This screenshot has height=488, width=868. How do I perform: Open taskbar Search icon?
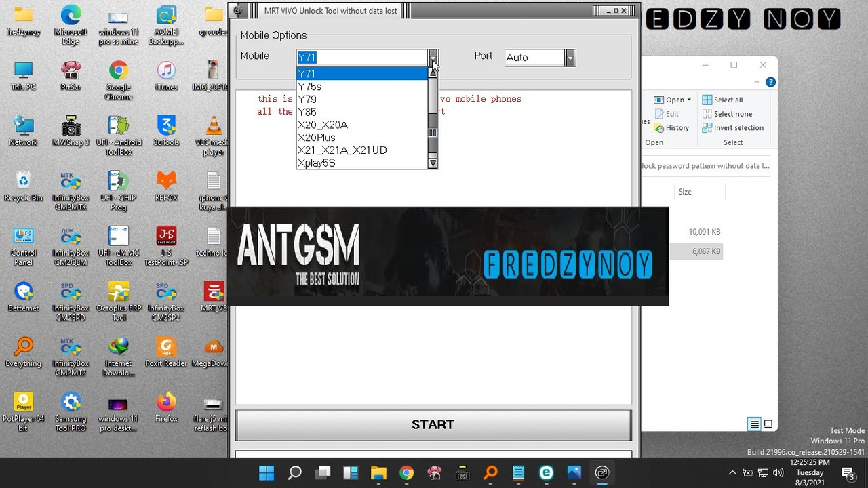295,473
